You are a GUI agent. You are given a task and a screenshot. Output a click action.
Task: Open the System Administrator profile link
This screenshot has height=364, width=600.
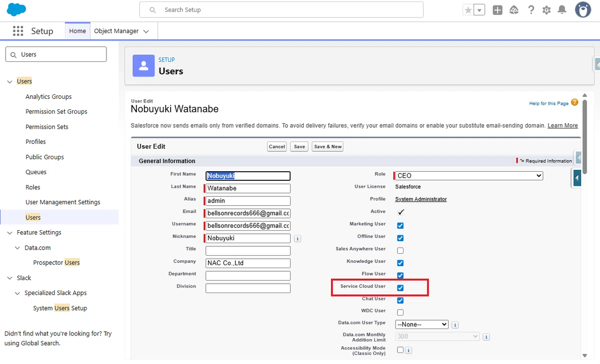[421, 199]
